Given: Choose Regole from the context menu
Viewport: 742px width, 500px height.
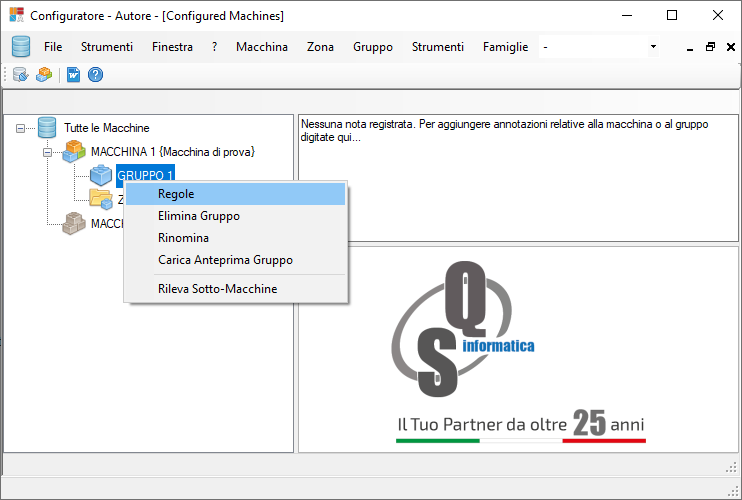Looking at the screenshot, I should click(x=236, y=194).
